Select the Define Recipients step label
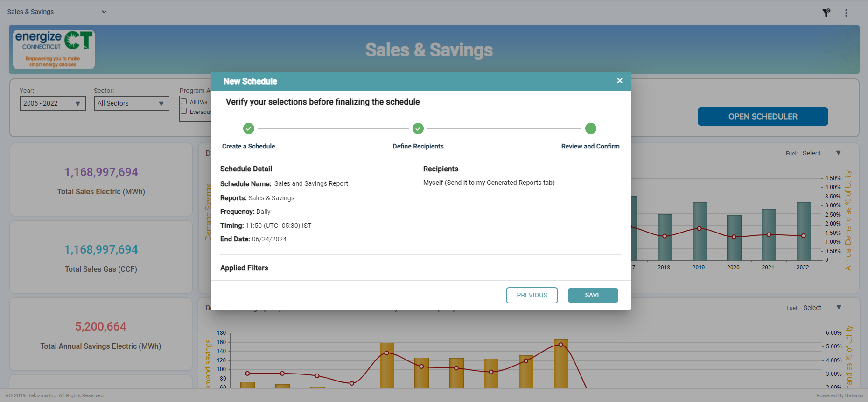 [x=418, y=146]
